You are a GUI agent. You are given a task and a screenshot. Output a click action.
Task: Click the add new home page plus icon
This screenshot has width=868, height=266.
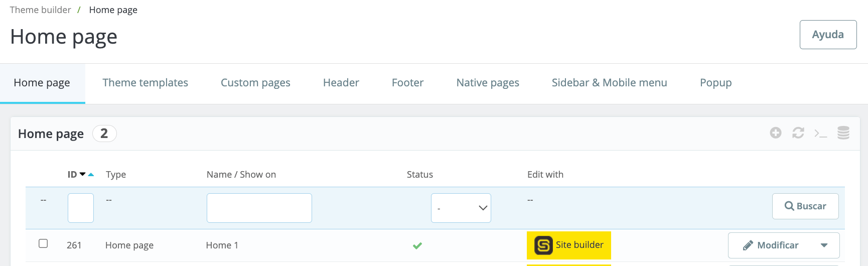tap(776, 133)
